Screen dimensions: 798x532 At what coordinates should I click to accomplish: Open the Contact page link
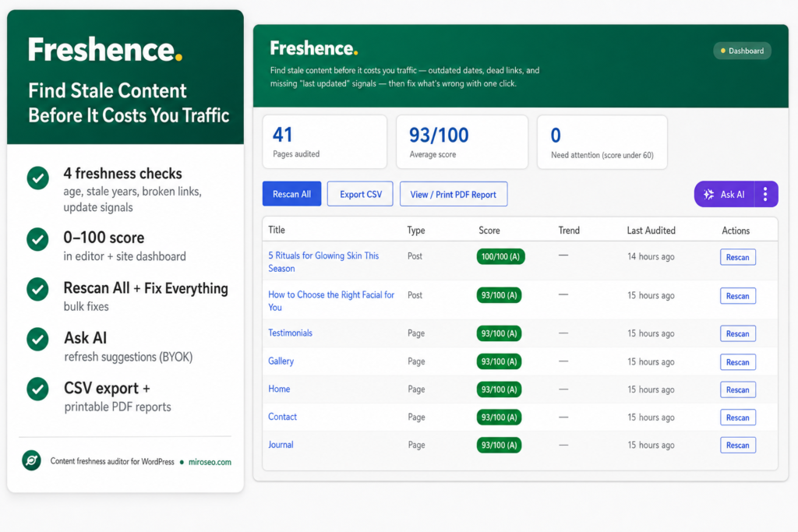[x=282, y=417]
